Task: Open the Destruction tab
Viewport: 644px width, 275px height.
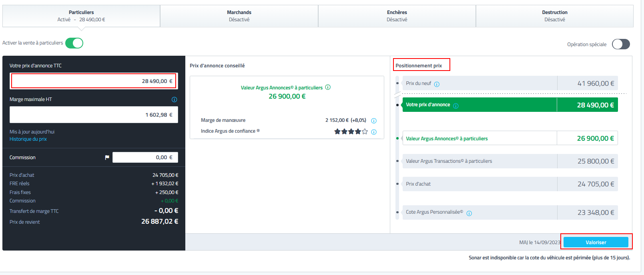Action: tap(554, 16)
